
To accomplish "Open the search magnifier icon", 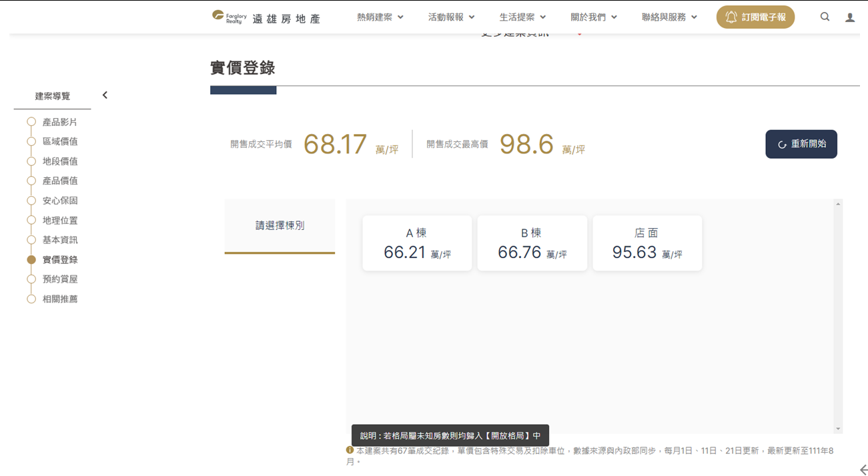I will [825, 17].
